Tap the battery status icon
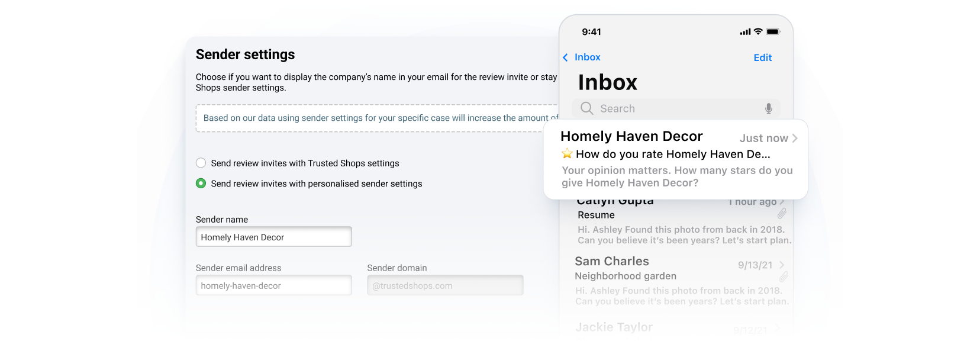This screenshot has height=341, width=980. click(x=773, y=31)
